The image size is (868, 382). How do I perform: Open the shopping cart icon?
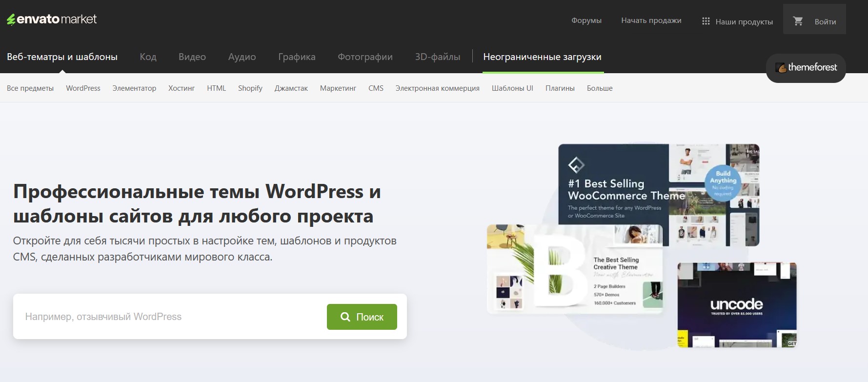[x=798, y=21]
